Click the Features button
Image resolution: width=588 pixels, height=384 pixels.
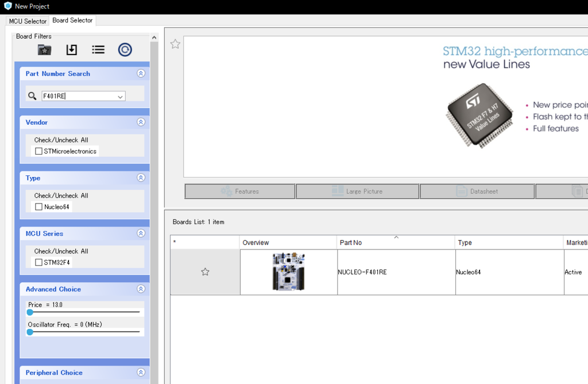tap(239, 191)
